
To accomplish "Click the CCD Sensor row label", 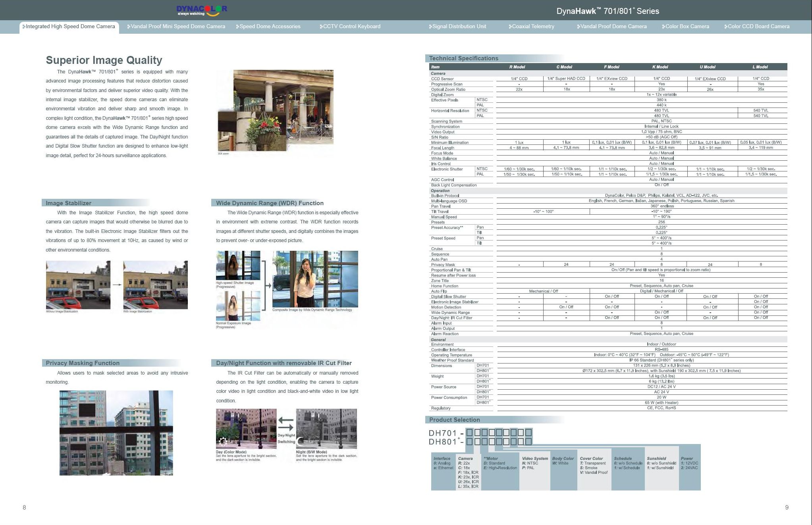I will pos(442,79).
